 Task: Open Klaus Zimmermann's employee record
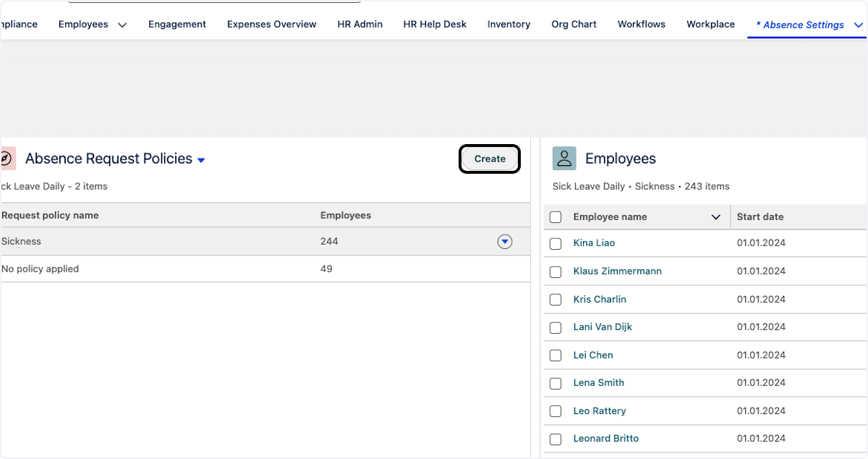click(617, 271)
